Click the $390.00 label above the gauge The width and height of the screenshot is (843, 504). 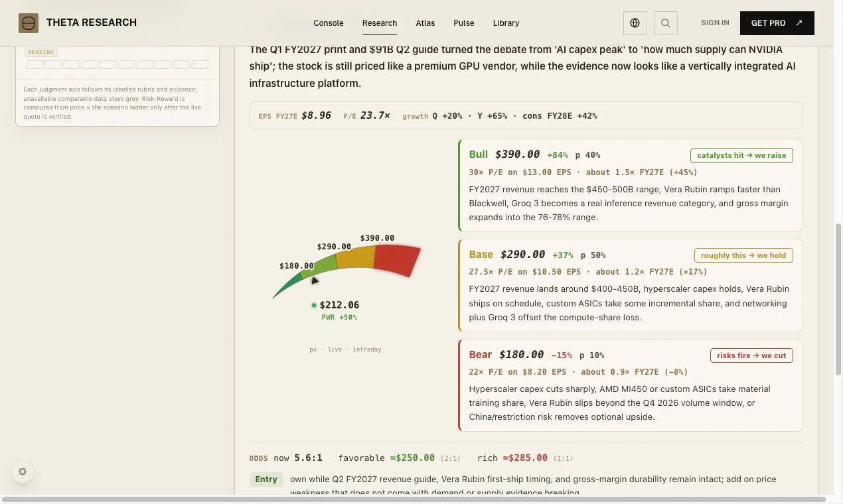(377, 238)
